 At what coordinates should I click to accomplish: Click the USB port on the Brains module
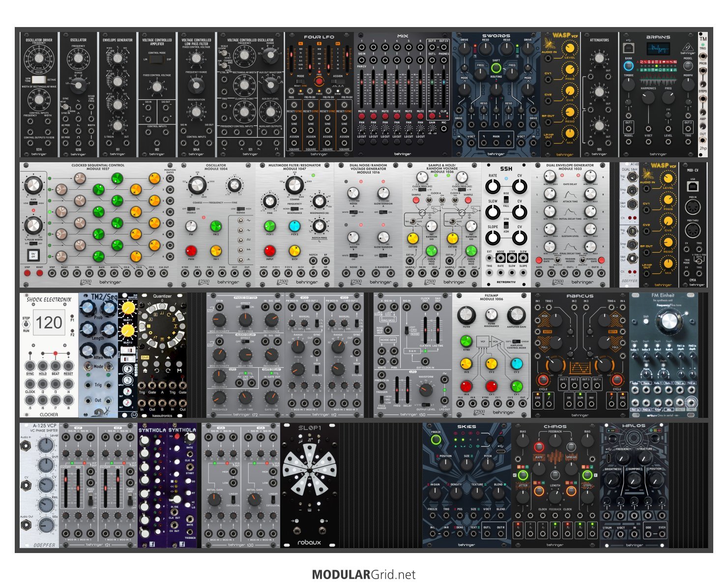coord(628,48)
